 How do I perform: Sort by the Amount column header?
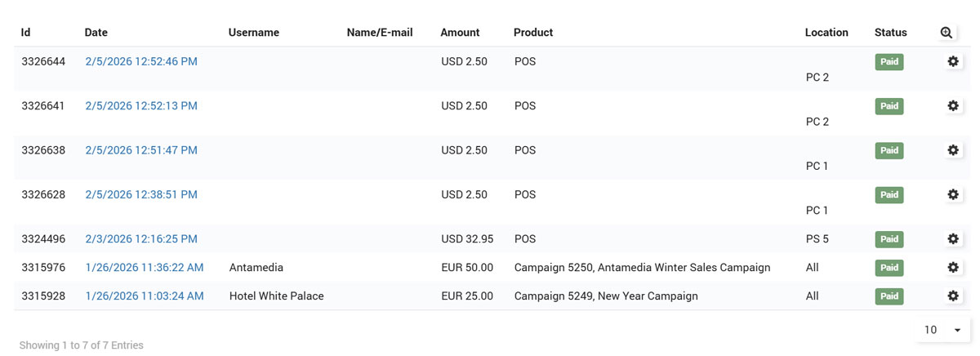[460, 33]
